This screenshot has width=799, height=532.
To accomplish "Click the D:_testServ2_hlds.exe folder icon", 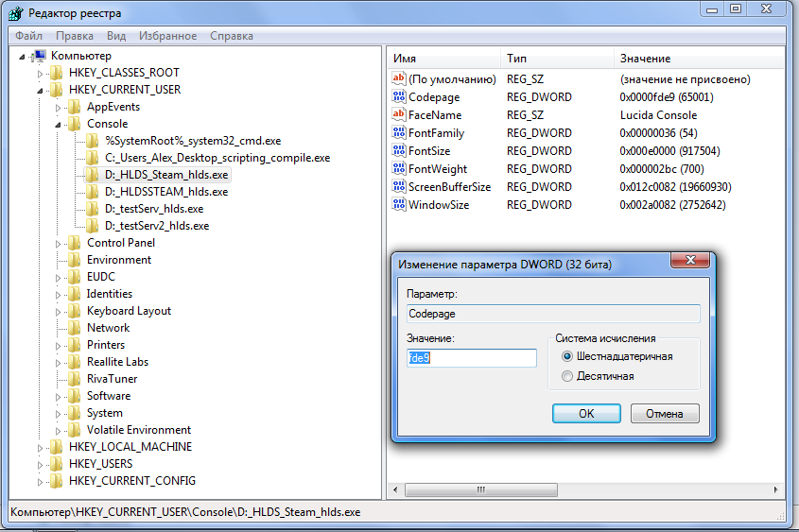I will click(93, 226).
